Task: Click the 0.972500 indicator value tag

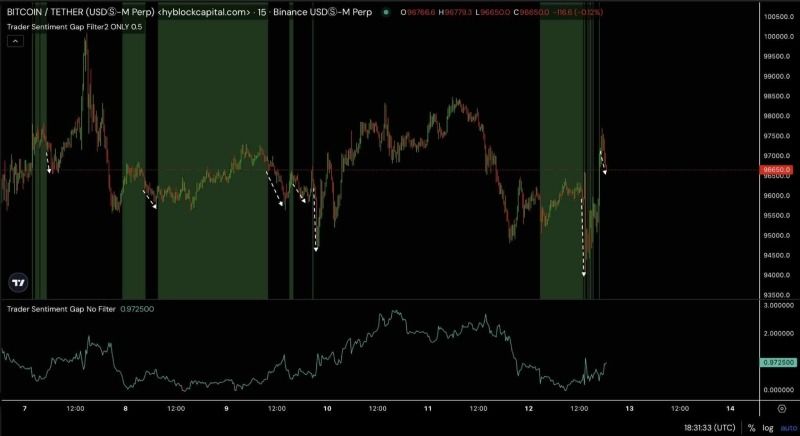Action: [x=778, y=363]
